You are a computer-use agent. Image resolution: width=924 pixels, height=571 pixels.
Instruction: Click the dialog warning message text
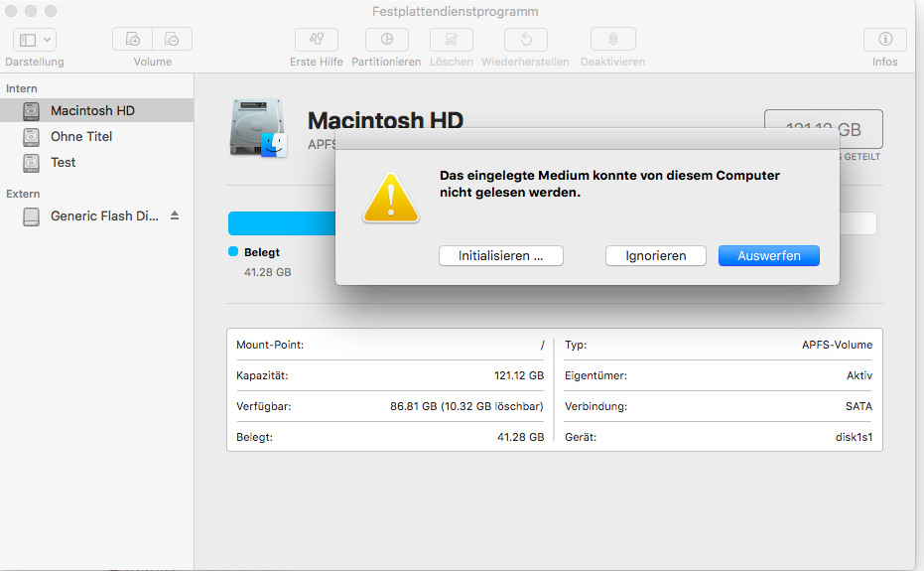609,184
